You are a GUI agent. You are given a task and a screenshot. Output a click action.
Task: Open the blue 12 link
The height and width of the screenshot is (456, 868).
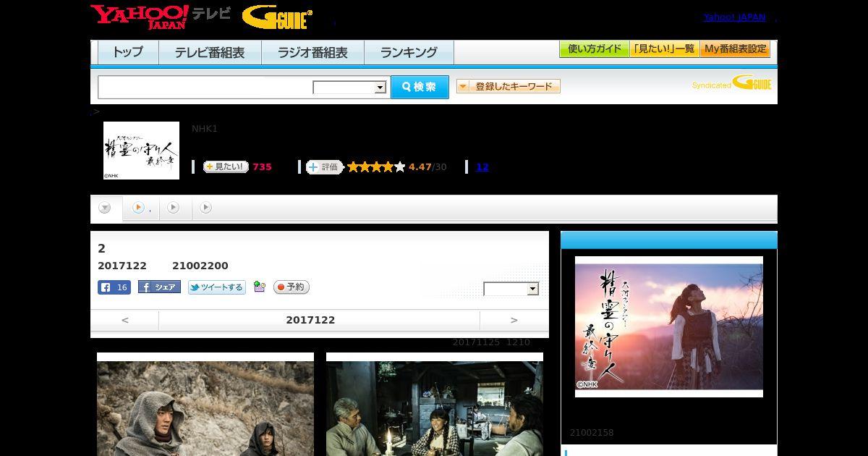pyautogui.click(x=482, y=167)
